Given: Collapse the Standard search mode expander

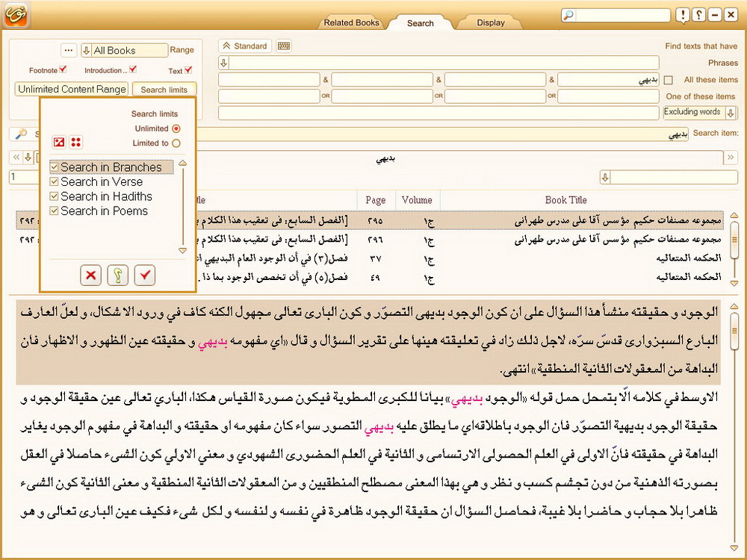Looking at the screenshot, I should (226, 46).
